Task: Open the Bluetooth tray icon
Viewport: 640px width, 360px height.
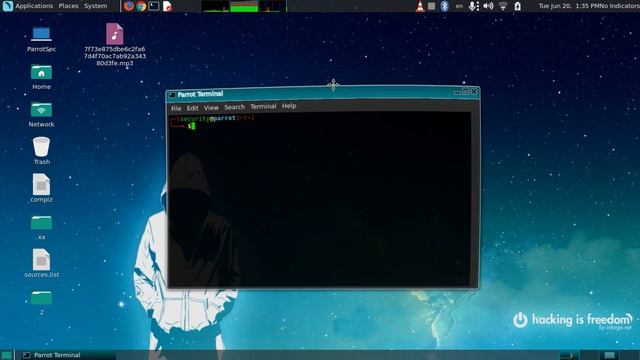Action: coord(444,6)
